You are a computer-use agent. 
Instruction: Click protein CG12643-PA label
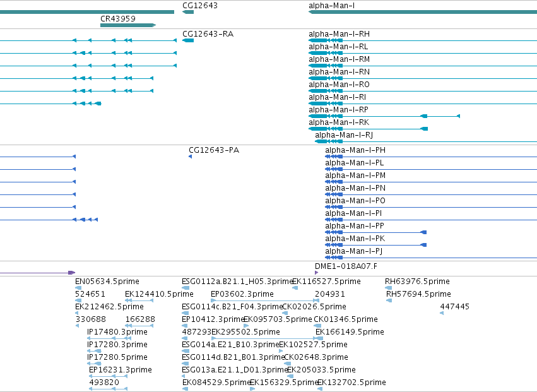pos(214,150)
